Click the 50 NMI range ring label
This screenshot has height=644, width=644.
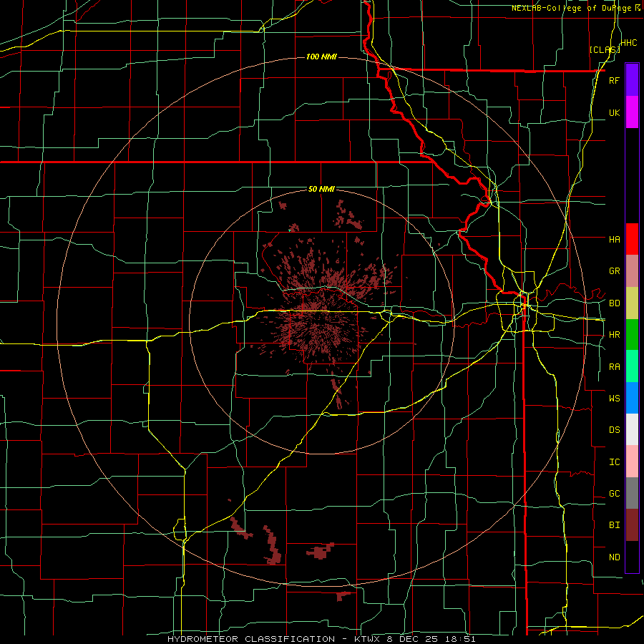[321, 190]
